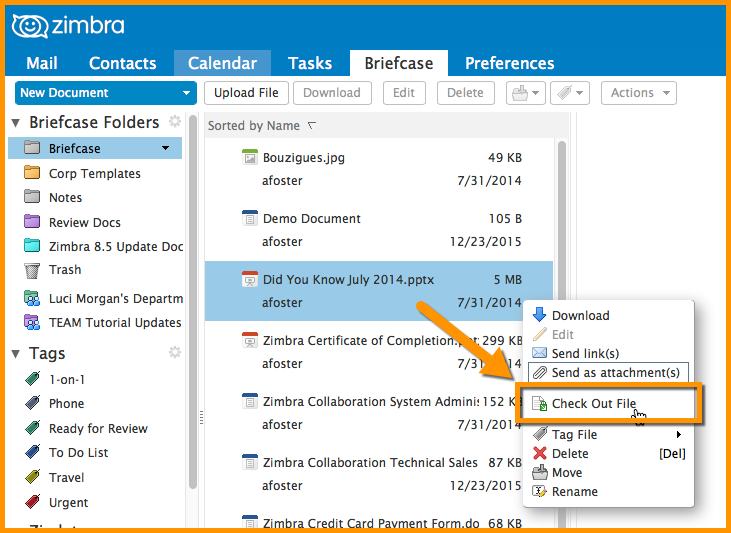Screen dimensions: 731x533
Task: Choose Send as attachment(s) menu item
Action: click(608, 373)
